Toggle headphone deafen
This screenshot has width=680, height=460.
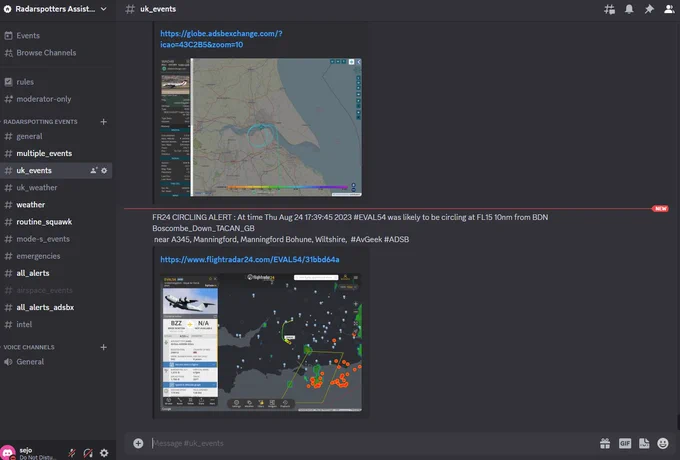88,453
